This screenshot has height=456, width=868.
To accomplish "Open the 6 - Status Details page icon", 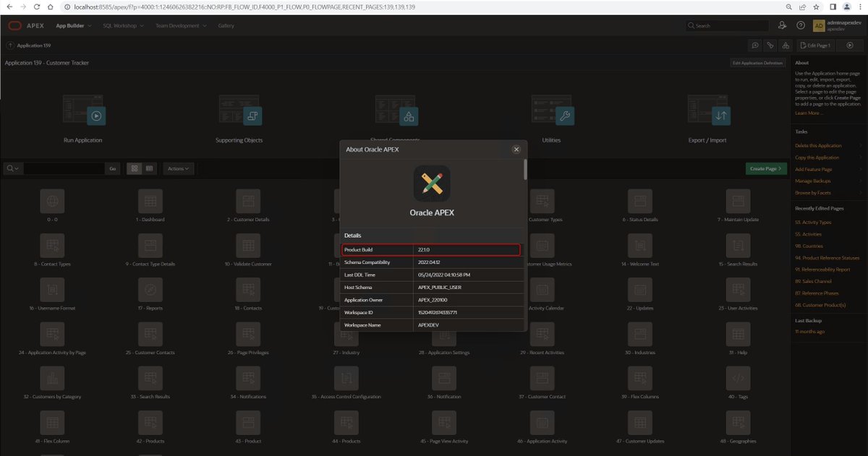I will [x=639, y=201].
